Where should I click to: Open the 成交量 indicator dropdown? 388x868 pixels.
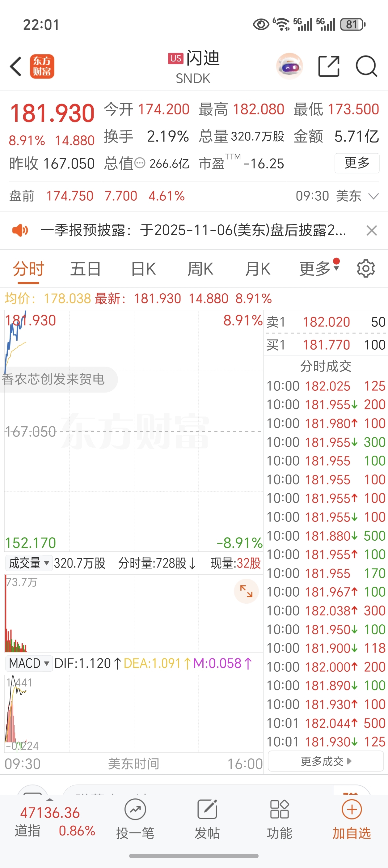(x=29, y=563)
